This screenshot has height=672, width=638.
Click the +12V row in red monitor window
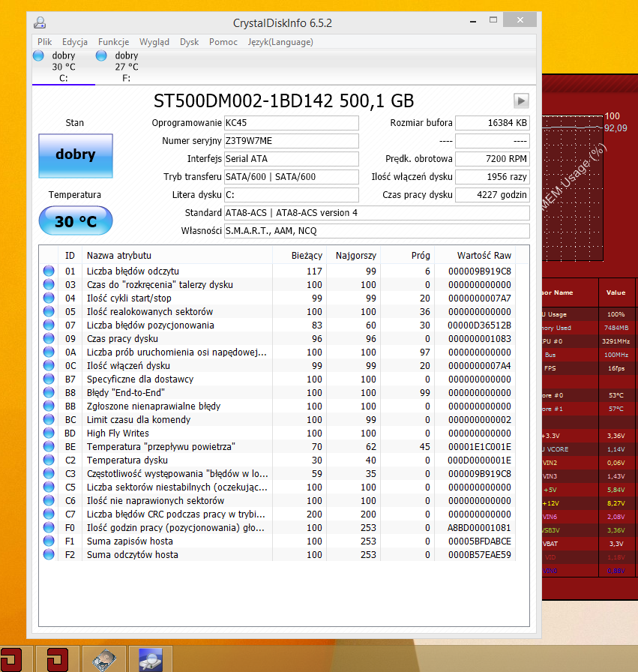[x=589, y=503]
